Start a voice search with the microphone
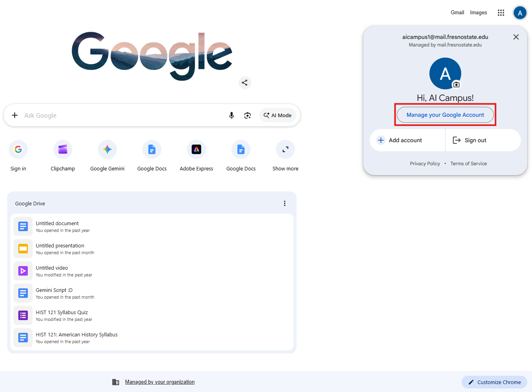The width and height of the screenshot is (532, 392). click(x=231, y=115)
